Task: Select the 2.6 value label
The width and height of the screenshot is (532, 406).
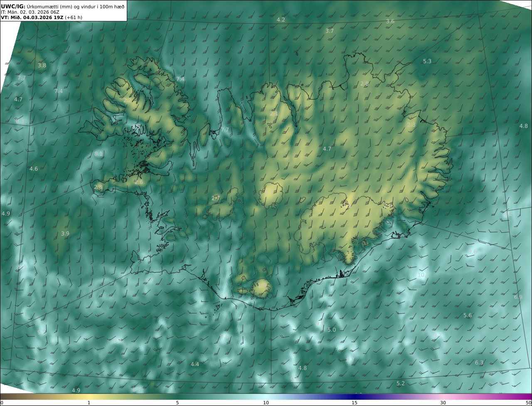Action: [x=139, y=182]
